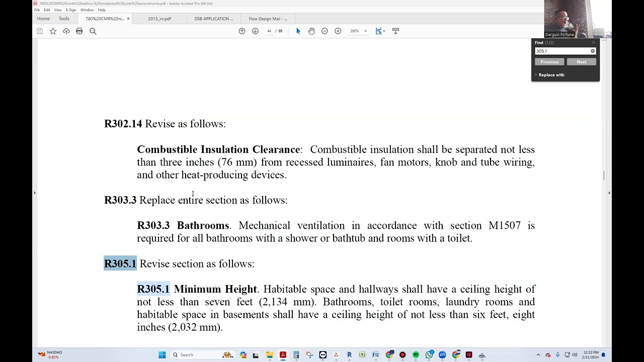Open the File menu

37,10
